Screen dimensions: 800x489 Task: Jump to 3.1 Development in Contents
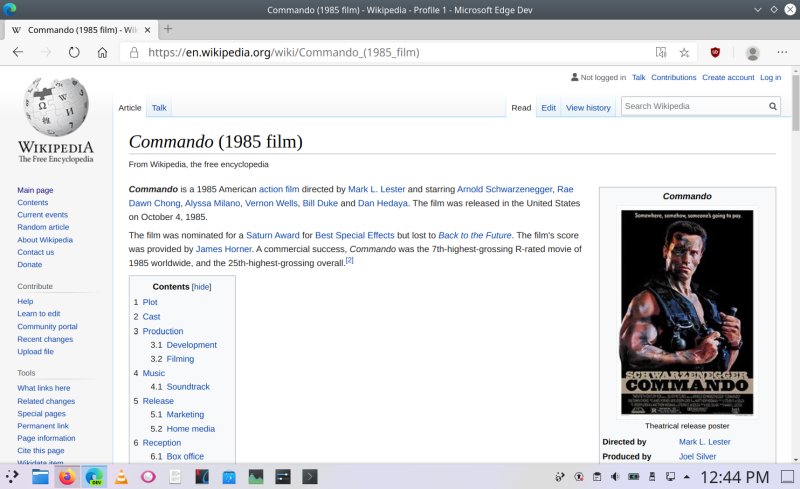[x=191, y=345]
